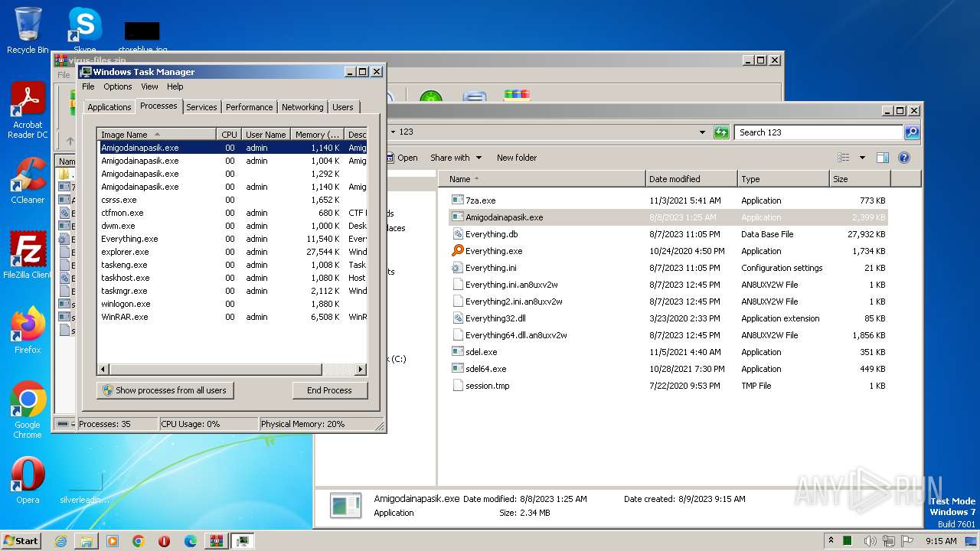Open Acrobat Reader DC desktop shortcut
The width and height of the screenshot is (980, 551).
click(28, 110)
